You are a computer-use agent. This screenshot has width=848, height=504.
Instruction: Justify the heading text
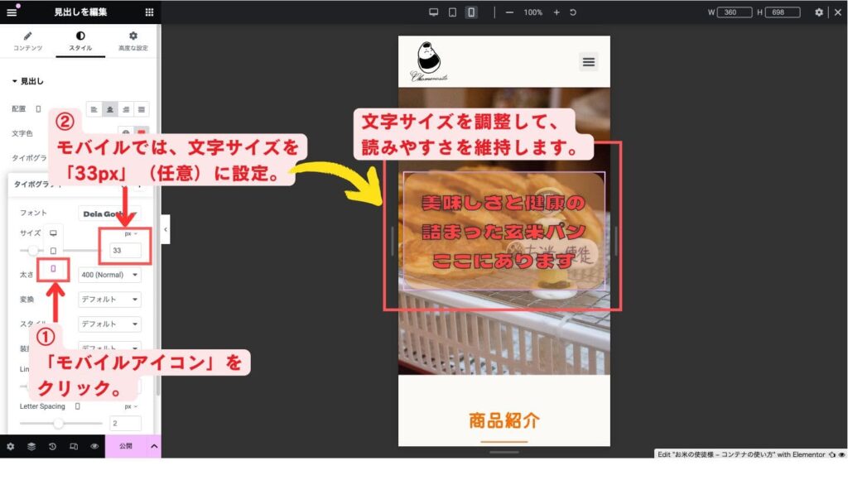pyautogui.click(x=141, y=109)
